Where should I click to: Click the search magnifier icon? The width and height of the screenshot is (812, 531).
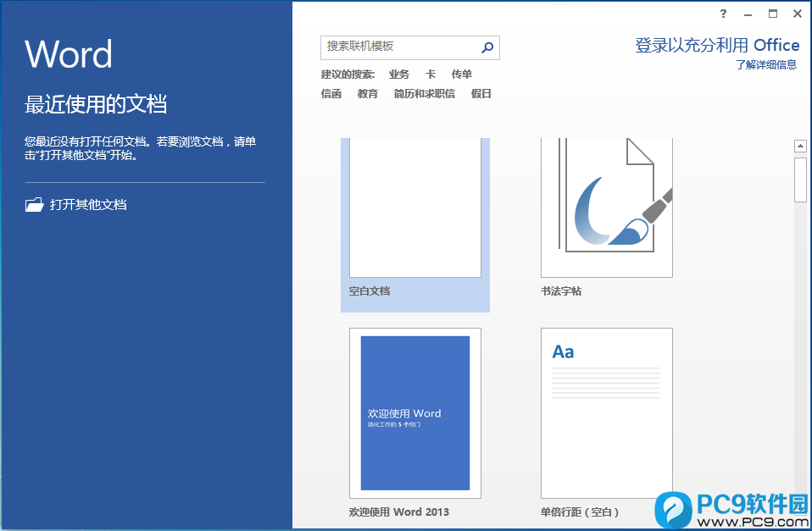click(487, 47)
